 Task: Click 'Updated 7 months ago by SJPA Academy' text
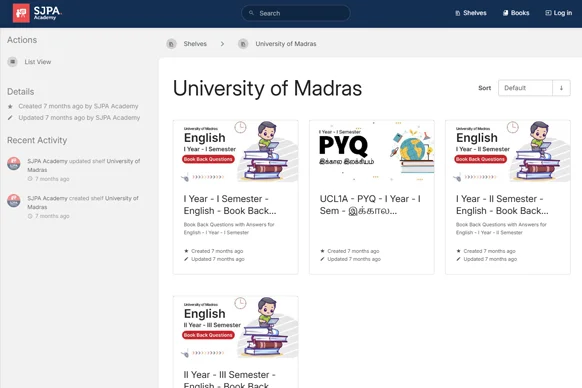pyautogui.click(x=79, y=118)
